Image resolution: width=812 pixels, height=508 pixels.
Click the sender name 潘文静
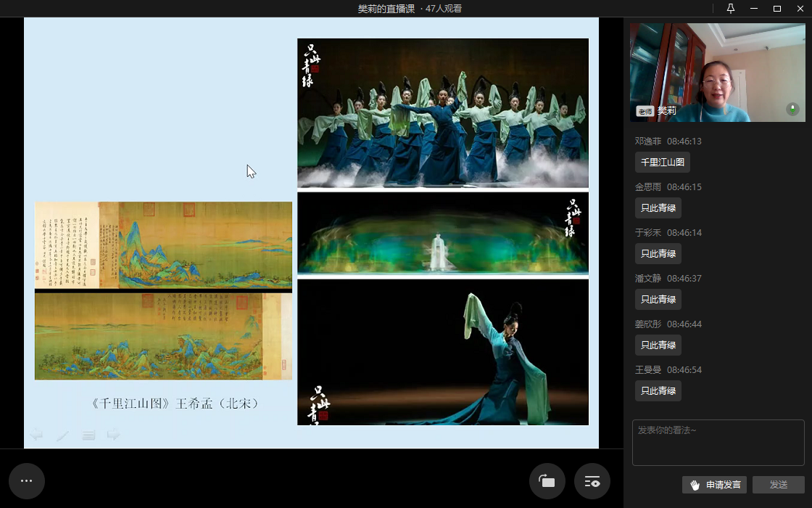point(648,278)
